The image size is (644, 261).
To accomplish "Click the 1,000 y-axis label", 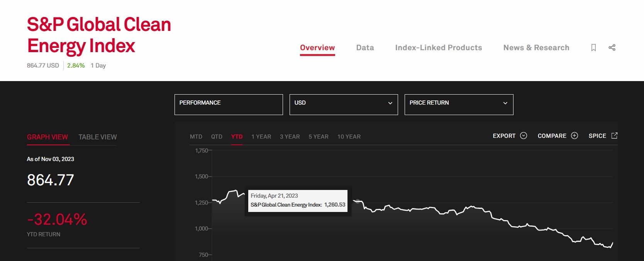I will pyautogui.click(x=202, y=229).
